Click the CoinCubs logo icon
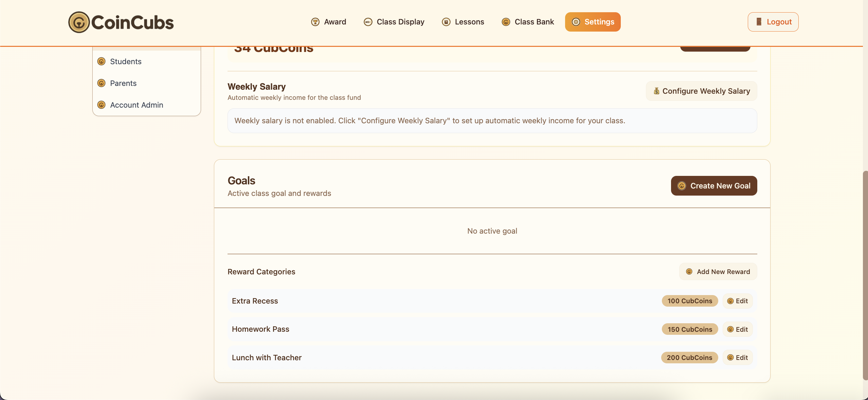 pos(79,22)
